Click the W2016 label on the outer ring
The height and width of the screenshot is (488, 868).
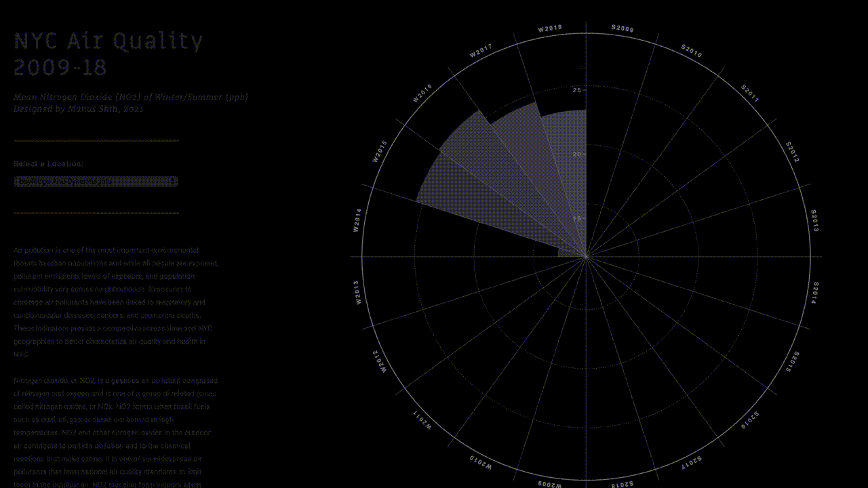[x=422, y=94]
